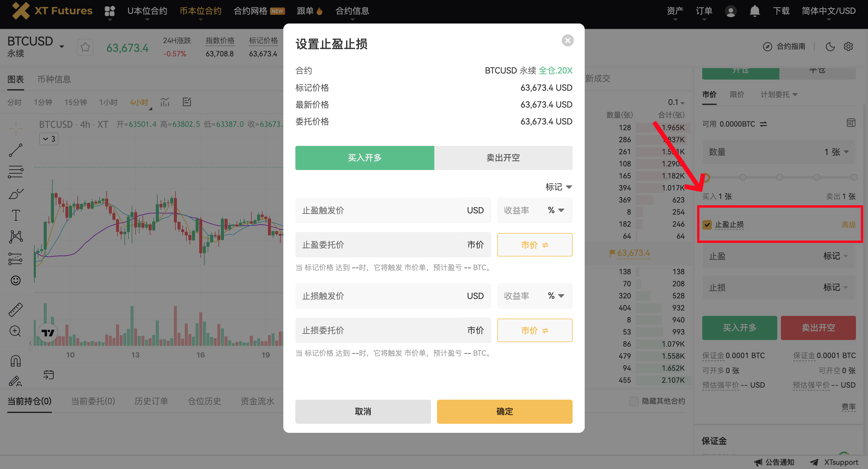Screen dimensions: 868x469
Task: Click the 止盈触发价 input field
Action: [x=393, y=210]
